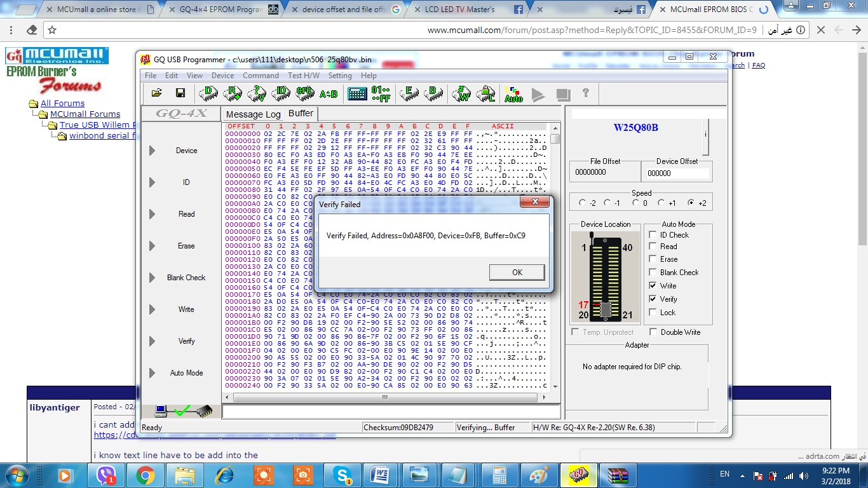The width and height of the screenshot is (868, 488).
Task: Click the MCUmall Forums link
Action: 85,114
